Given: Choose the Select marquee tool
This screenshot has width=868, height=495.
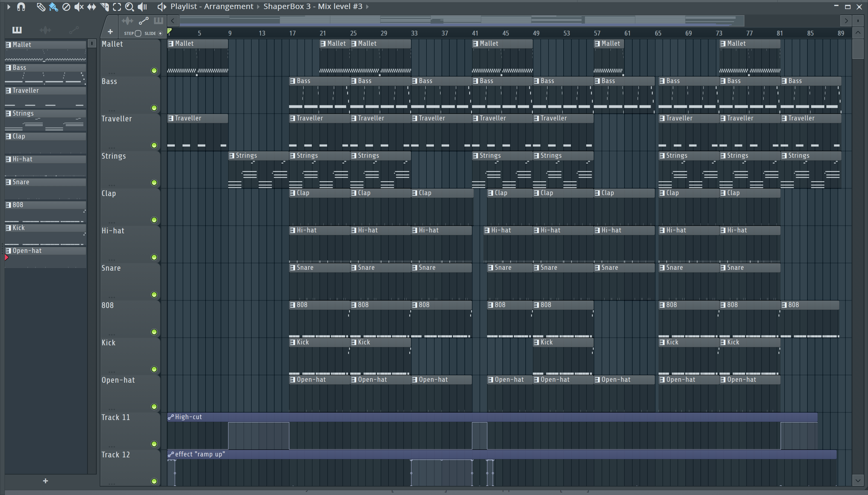Looking at the screenshot, I should click(117, 7).
